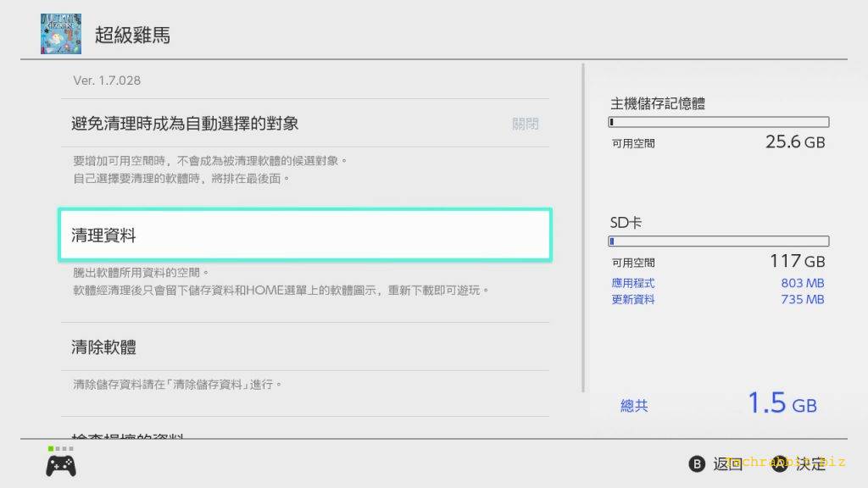Click the Ver. 1.7.028 version label
Image resolution: width=868 pixels, height=488 pixels.
107,80
